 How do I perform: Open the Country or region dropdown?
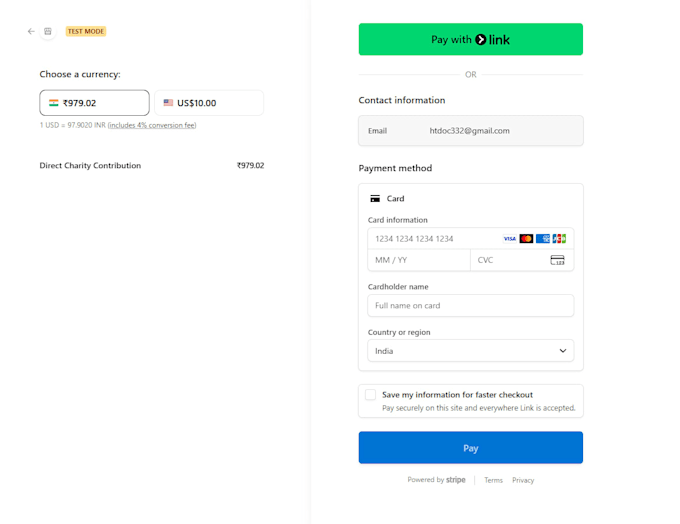point(471,351)
